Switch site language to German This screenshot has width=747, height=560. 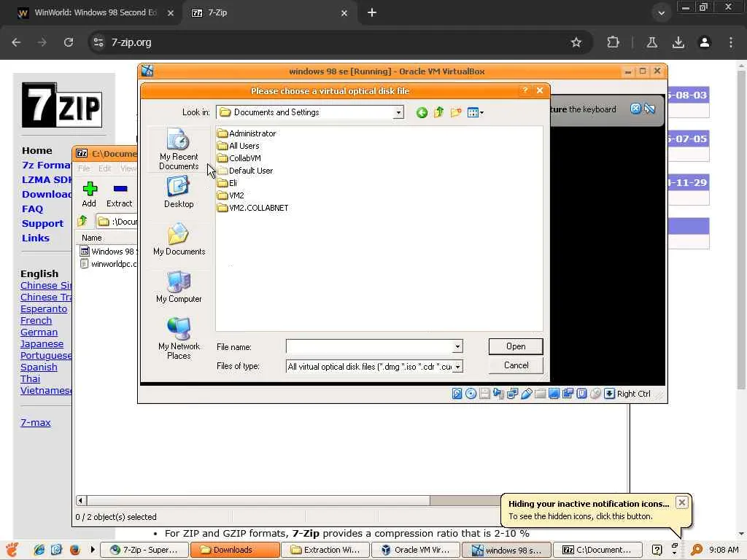pos(39,332)
